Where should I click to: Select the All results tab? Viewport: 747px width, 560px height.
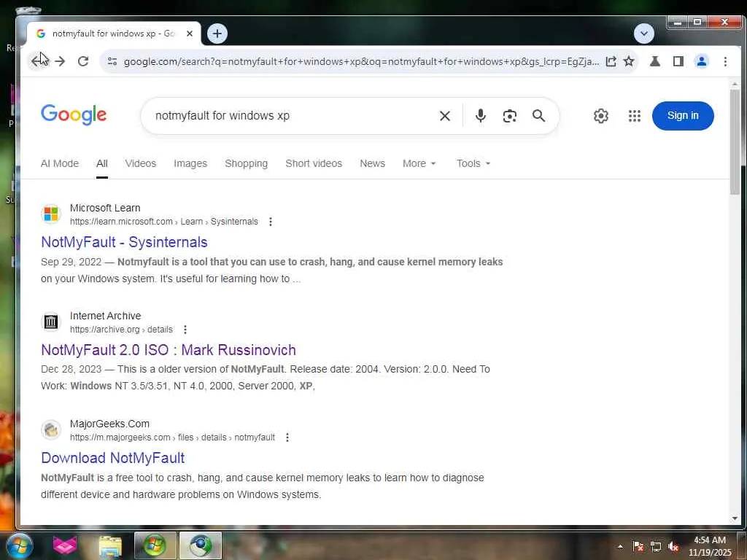[102, 163]
